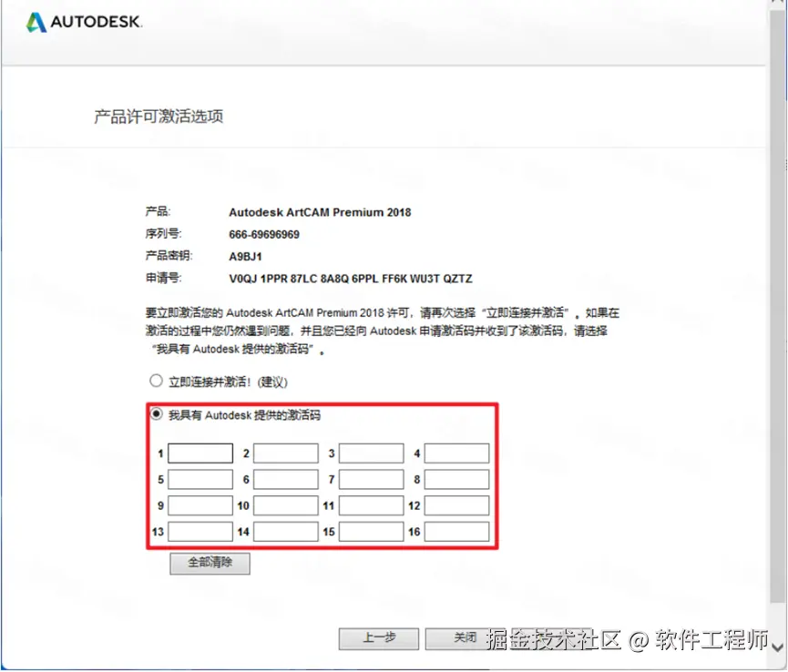788x672 pixels.
Task: Focus activation code field 15
Action: pos(371,532)
